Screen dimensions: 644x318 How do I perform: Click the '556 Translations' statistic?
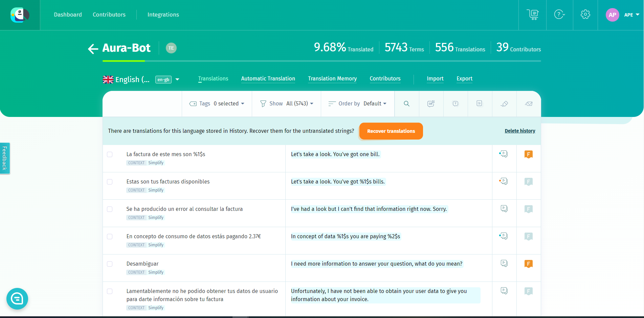click(x=460, y=48)
